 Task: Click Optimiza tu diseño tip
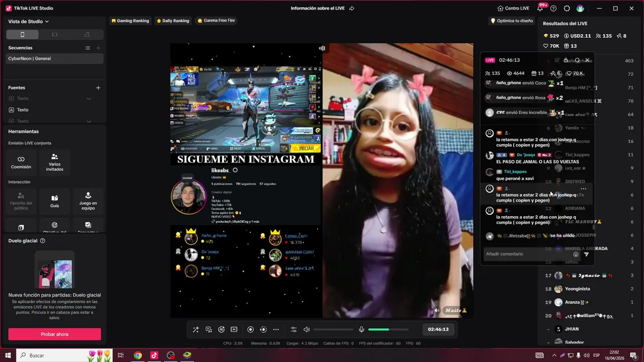tap(512, 21)
